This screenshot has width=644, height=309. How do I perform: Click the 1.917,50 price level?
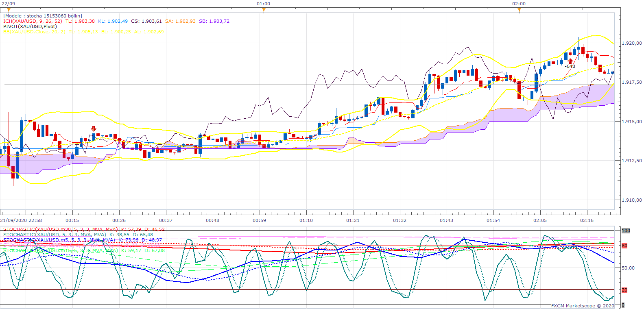632,82
